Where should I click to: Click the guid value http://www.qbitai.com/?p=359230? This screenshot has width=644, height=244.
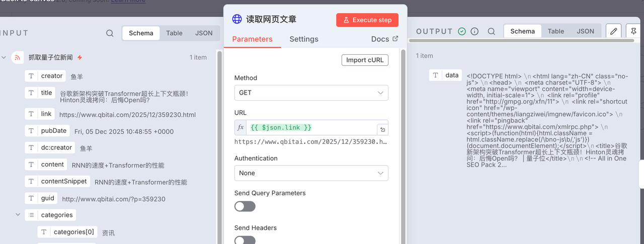tap(114, 199)
